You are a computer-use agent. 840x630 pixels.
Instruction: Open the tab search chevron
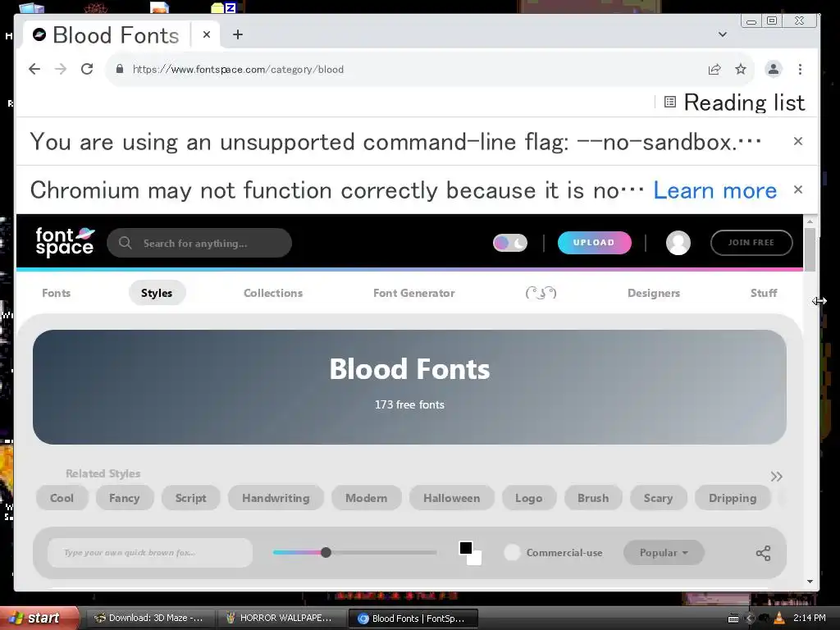tap(722, 34)
